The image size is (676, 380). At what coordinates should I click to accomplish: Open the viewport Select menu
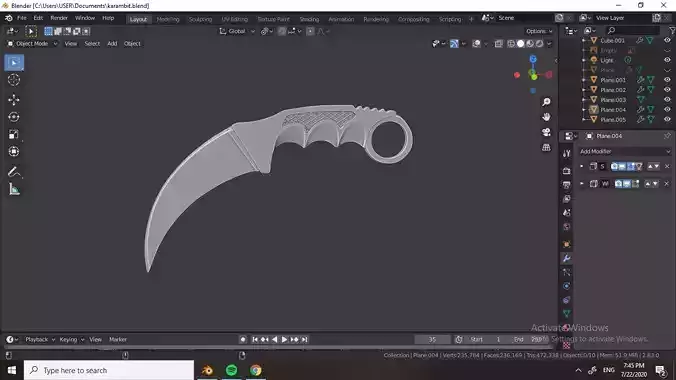click(92, 44)
